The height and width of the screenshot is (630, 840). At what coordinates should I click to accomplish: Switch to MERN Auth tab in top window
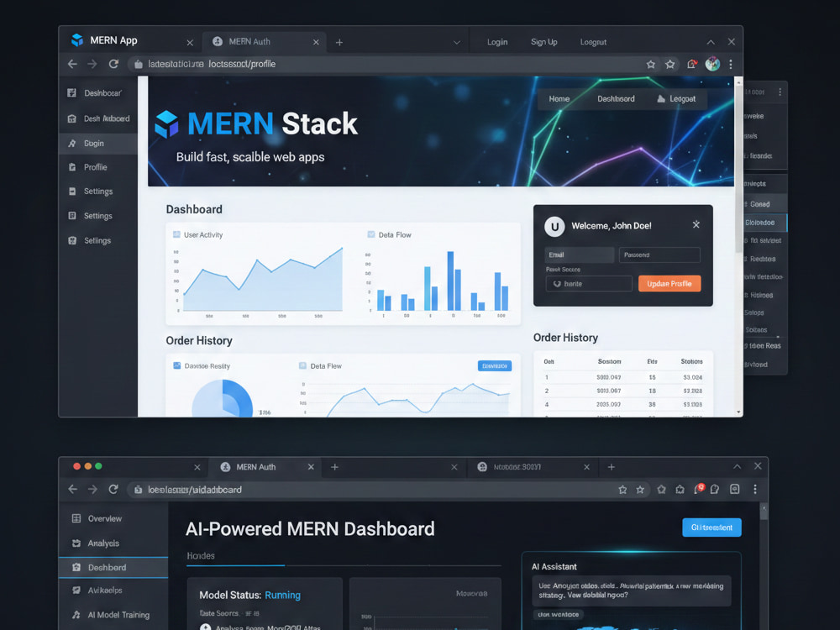pos(265,42)
